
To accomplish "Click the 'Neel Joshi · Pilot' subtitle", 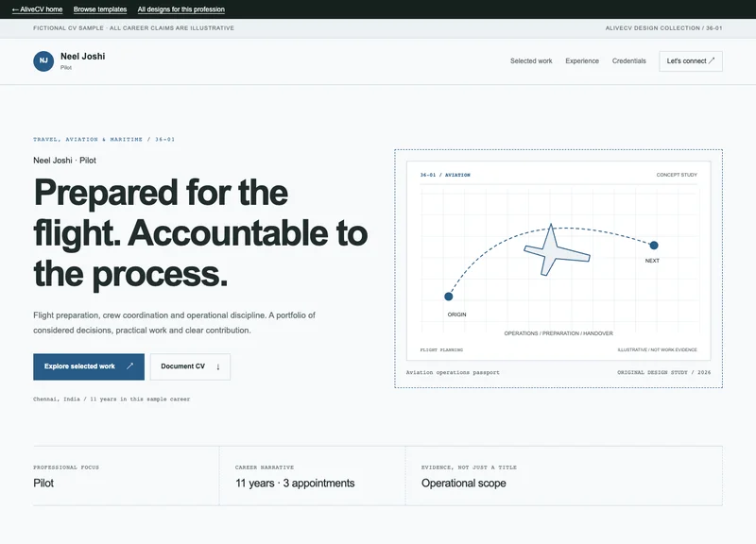I will pyautogui.click(x=64, y=161).
